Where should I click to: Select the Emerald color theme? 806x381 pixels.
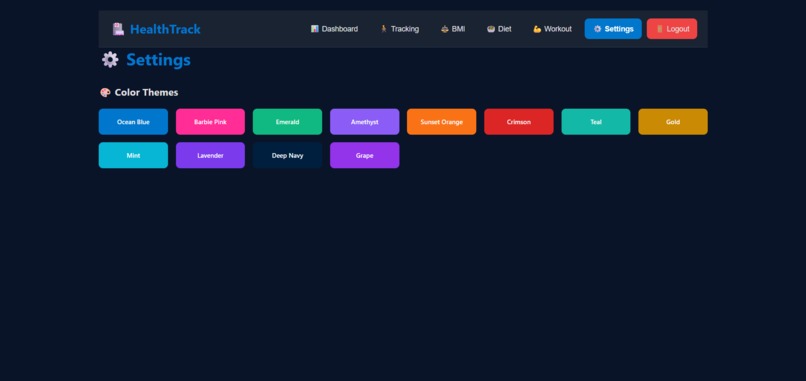[287, 122]
